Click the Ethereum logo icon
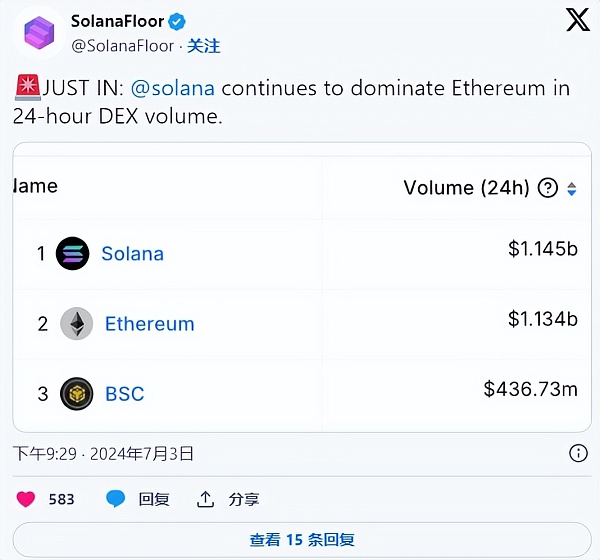Viewport: 600px width, 560px height. click(76, 324)
